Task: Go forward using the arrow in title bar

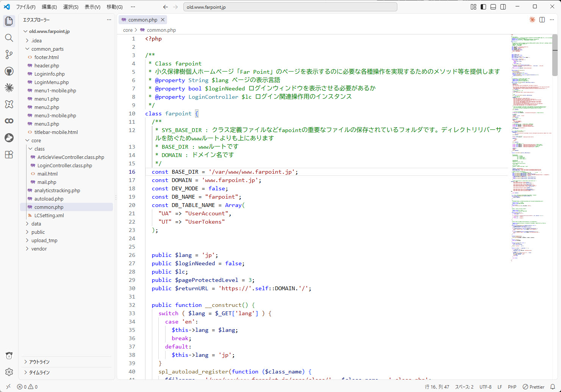Action: pyautogui.click(x=175, y=7)
